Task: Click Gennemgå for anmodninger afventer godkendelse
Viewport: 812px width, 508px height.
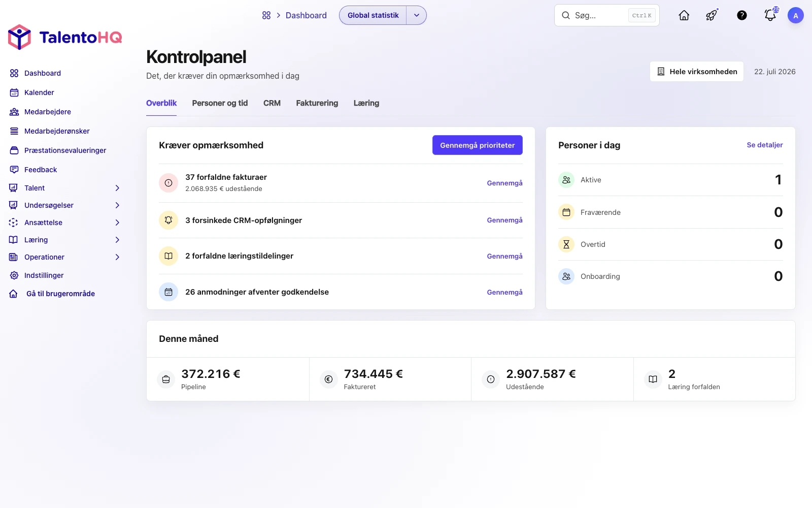Action: [504, 292]
